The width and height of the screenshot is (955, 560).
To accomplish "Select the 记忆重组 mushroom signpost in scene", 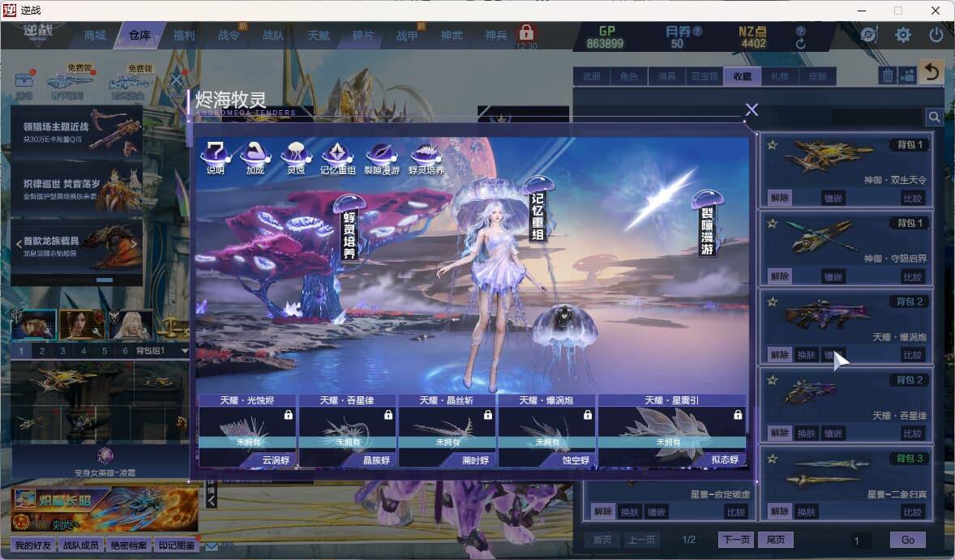I will [537, 209].
